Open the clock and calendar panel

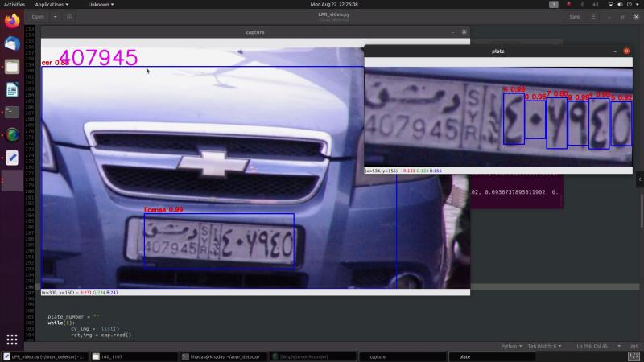334,5
